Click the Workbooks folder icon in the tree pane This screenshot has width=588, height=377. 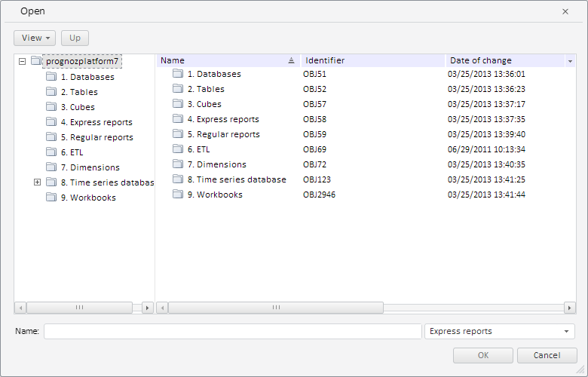coord(51,198)
